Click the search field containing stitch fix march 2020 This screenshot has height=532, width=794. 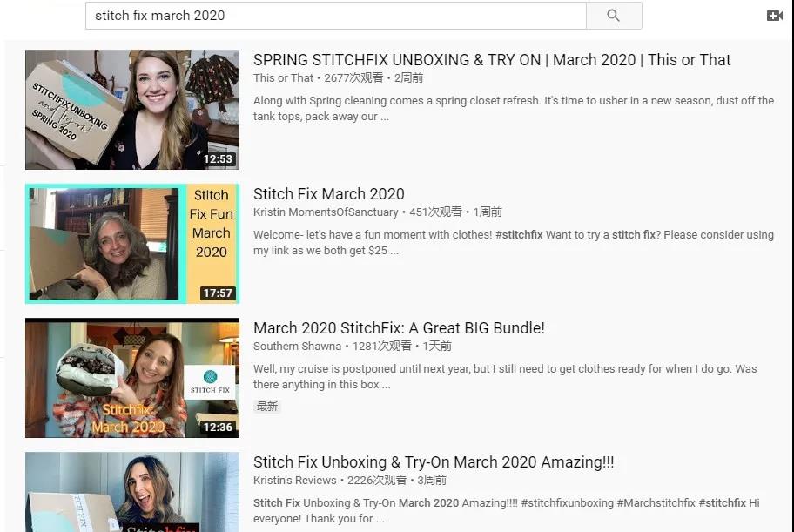tap(335, 16)
